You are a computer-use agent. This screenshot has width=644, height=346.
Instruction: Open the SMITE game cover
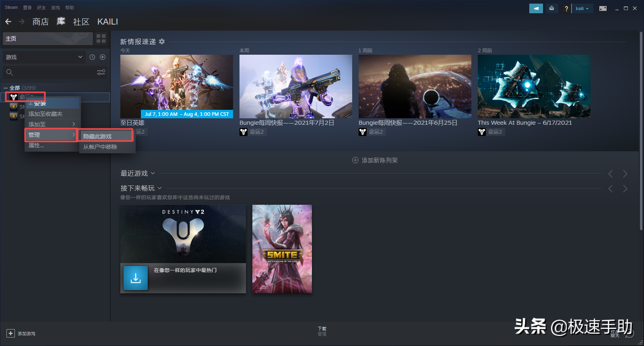tap(282, 249)
